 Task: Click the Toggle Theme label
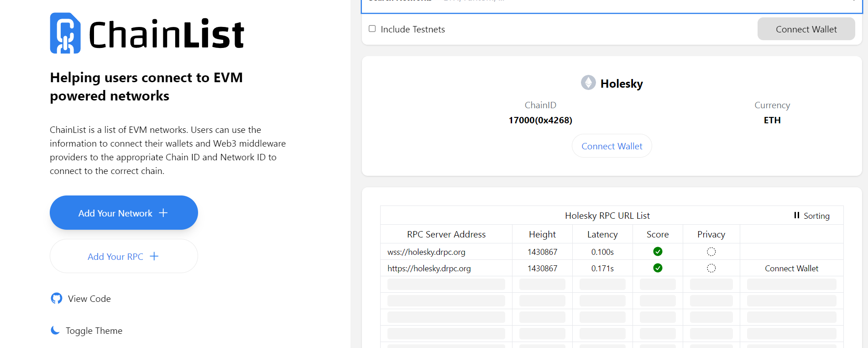(94, 331)
